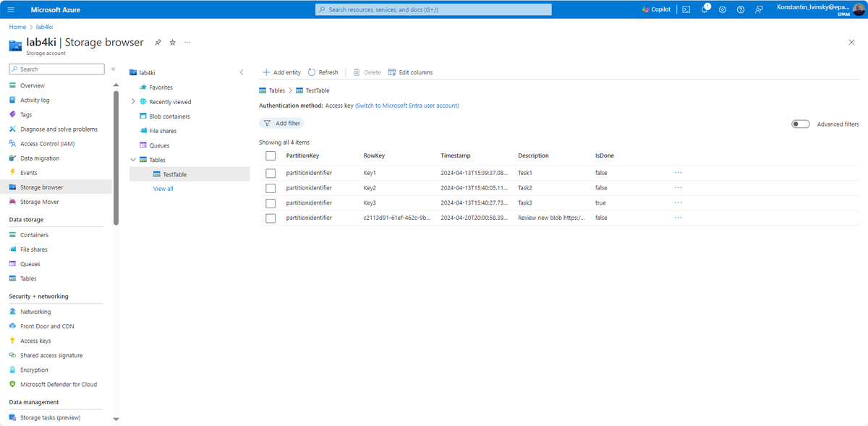Click the Front Door and CDN icon
The height and width of the screenshot is (426, 868).
pyautogui.click(x=13, y=326)
